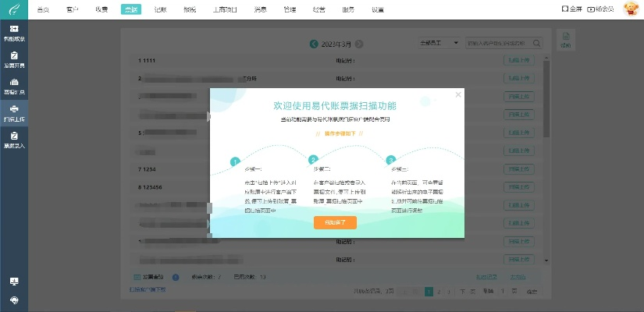Click the top sidebar ticket icon

[x=14, y=32]
